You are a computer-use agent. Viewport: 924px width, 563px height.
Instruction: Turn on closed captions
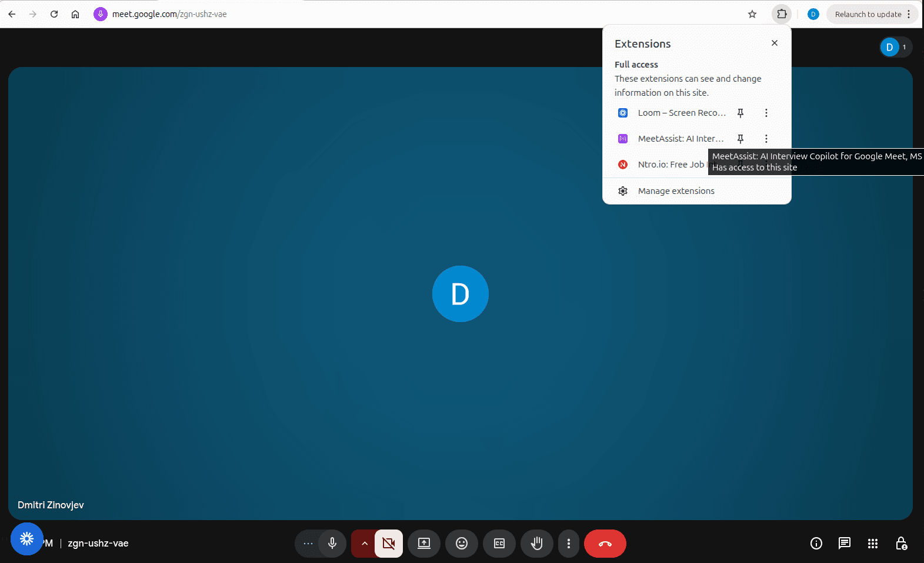499,544
